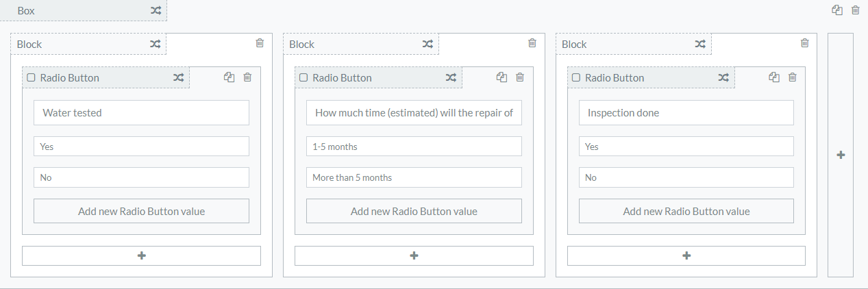Delete the third Block with trash icon
The height and width of the screenshot is (289, 868).
pos(805,43)
